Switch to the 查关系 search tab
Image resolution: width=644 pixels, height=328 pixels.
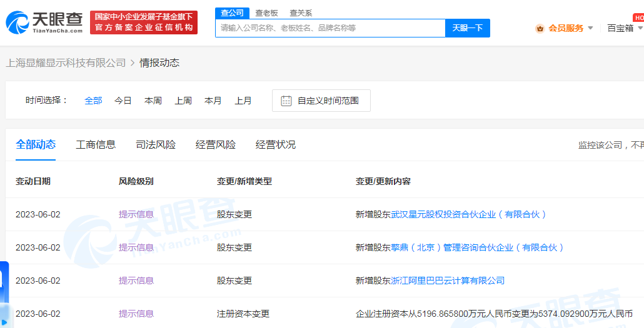coord(301,13)
